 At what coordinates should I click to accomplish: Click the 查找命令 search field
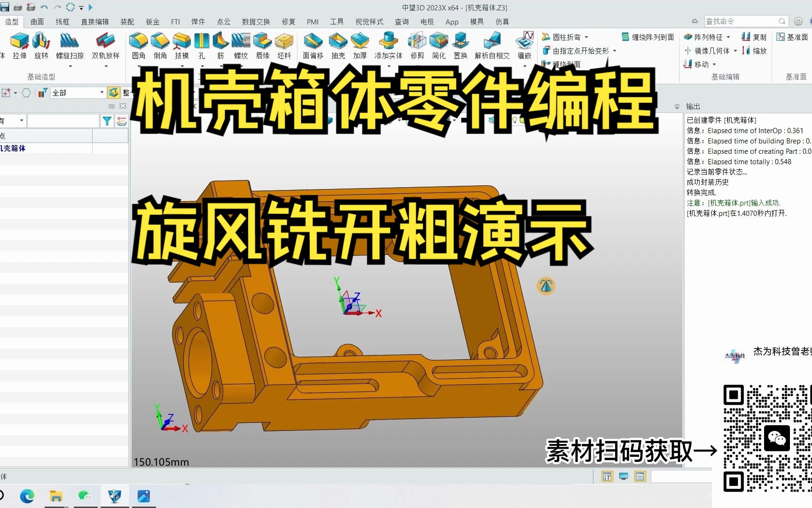point(746,21)
